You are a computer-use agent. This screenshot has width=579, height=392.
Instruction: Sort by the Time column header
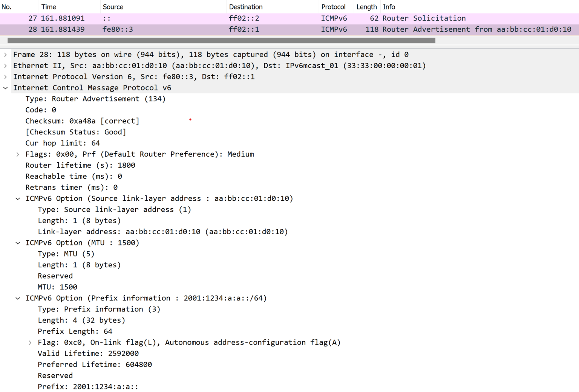point(49,7)
